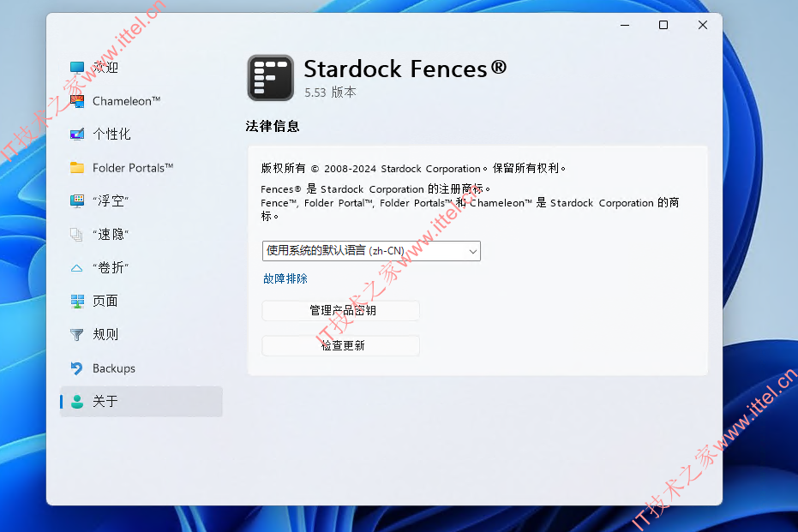Click the Folder Portals folder icon
This screenshot has width=798, height=532.
77,168
